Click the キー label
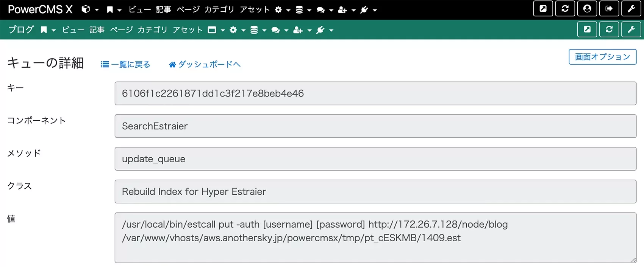Image resolution: width=644 pixels, height=267 pixels. pyautogui.click(x=16, y=88)
